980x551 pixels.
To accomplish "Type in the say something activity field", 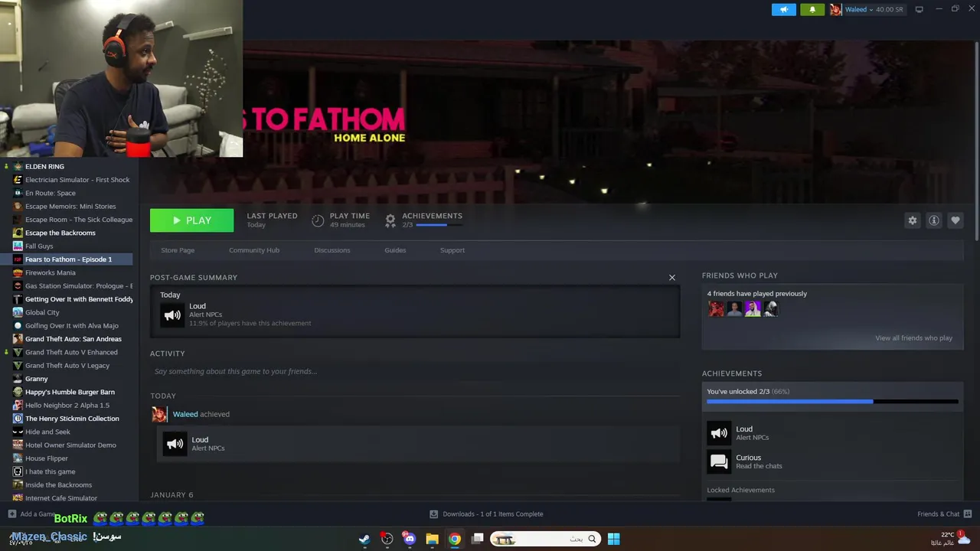I will (415, 371).
